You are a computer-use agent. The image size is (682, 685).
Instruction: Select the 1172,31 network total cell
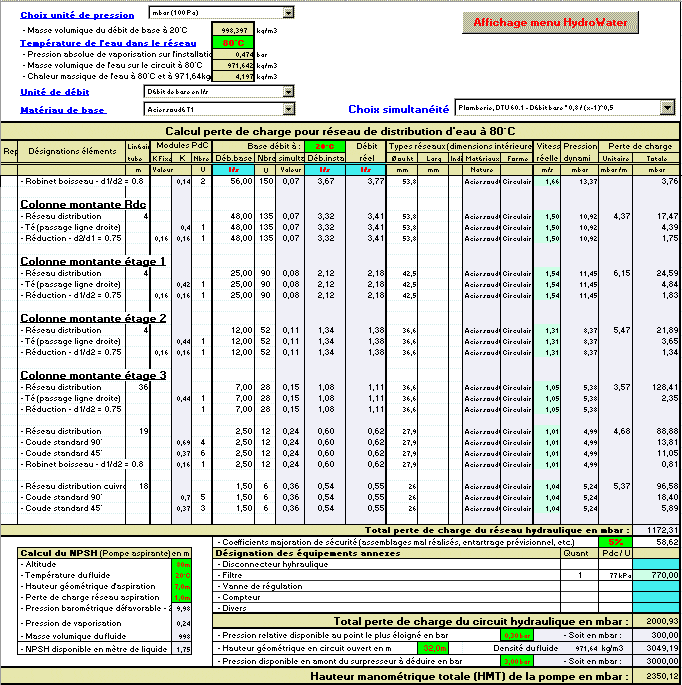pos(656,530)
